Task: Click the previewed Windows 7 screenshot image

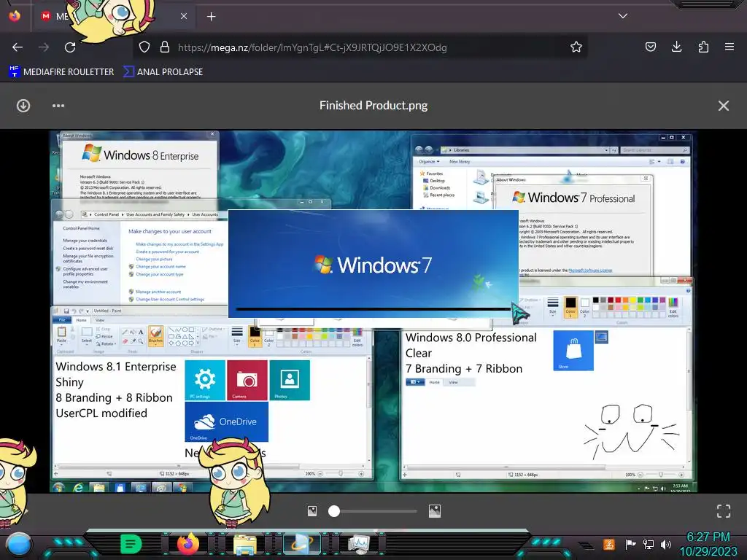Action: pyautogui.click(x=373, y=311)
